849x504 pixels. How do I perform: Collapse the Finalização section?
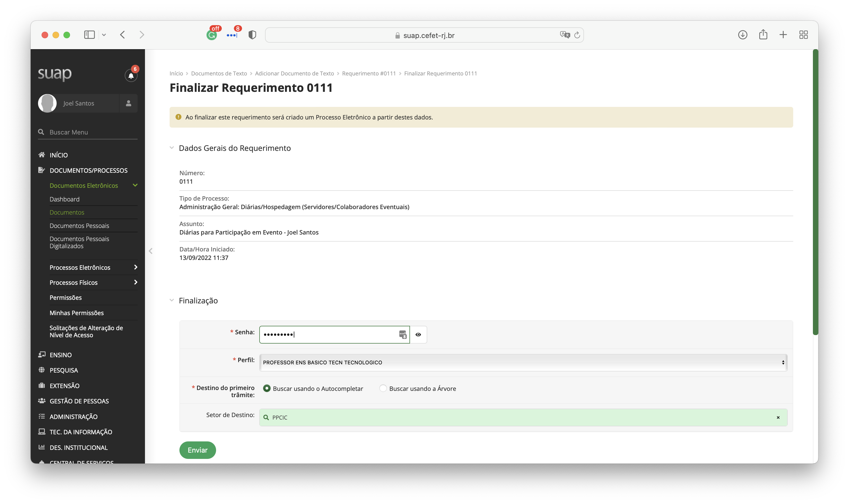pyautogui.click(x=172, y=300)
